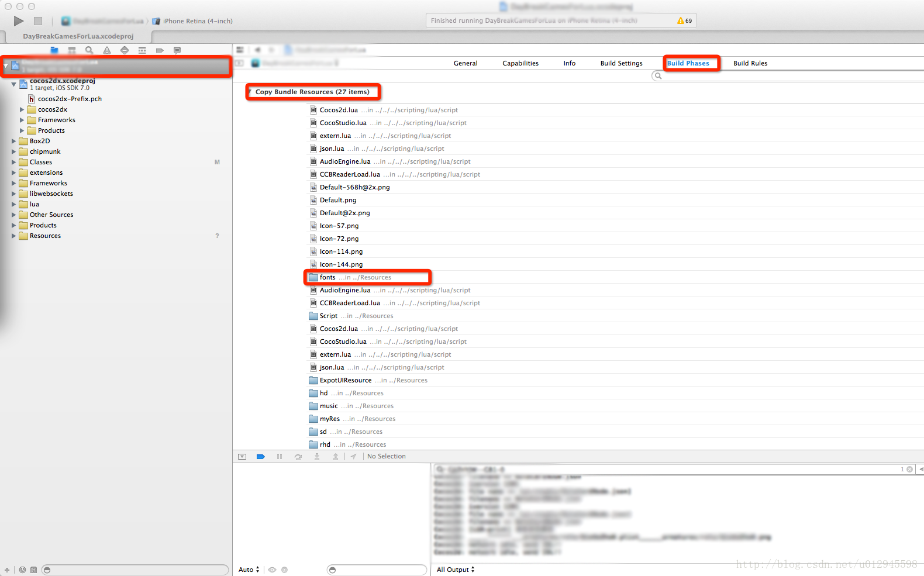Clear the console search field text
This screenshot has width=924, height=576.
coord(909,469)
